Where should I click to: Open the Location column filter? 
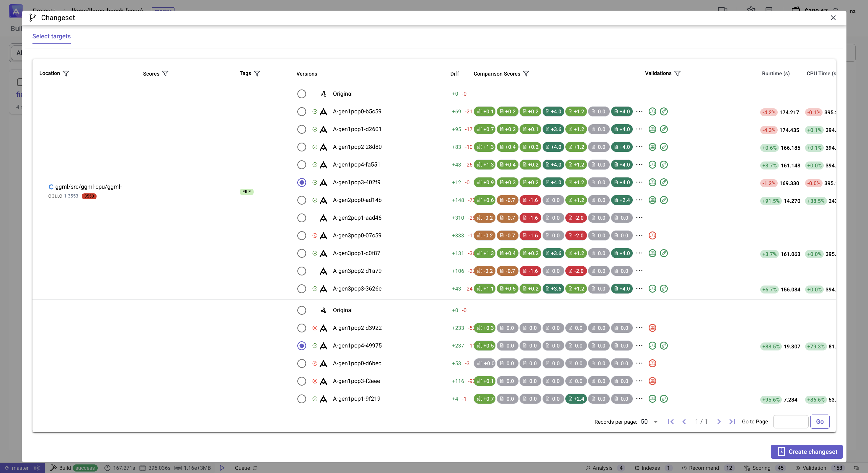[66, 73]
